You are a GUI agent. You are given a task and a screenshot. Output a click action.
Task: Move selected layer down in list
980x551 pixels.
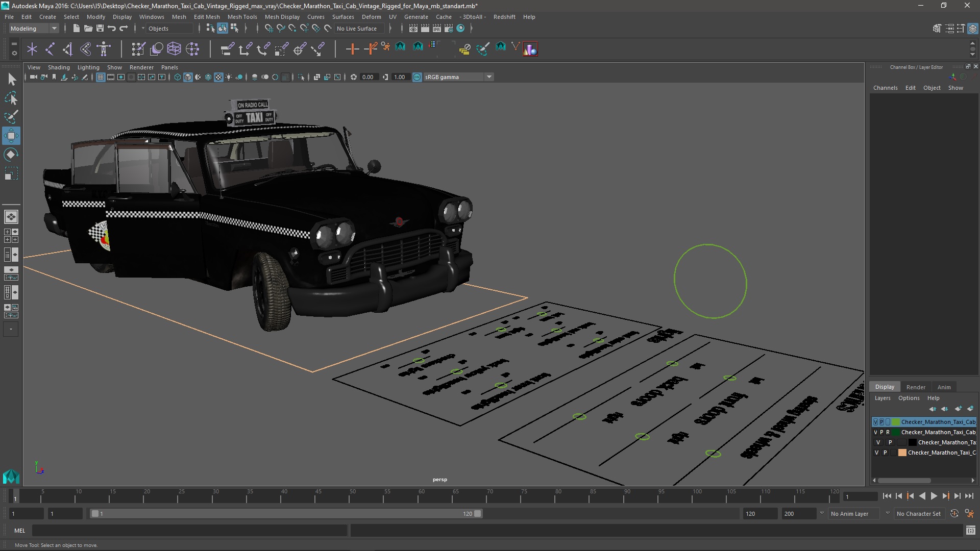(x=945, y=409)
